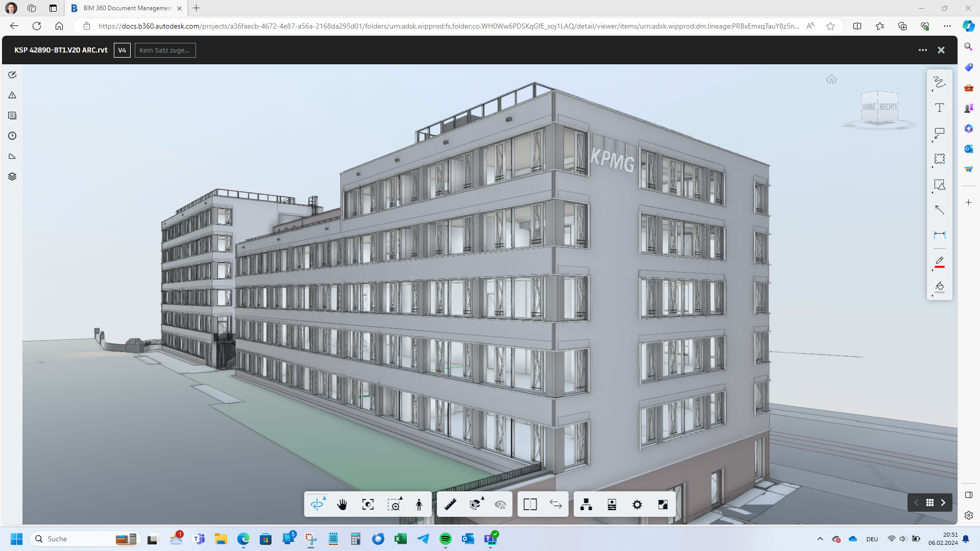The image size is (980, 551).
Task: Toggle the split view compare mode
Action: [530, 505]
